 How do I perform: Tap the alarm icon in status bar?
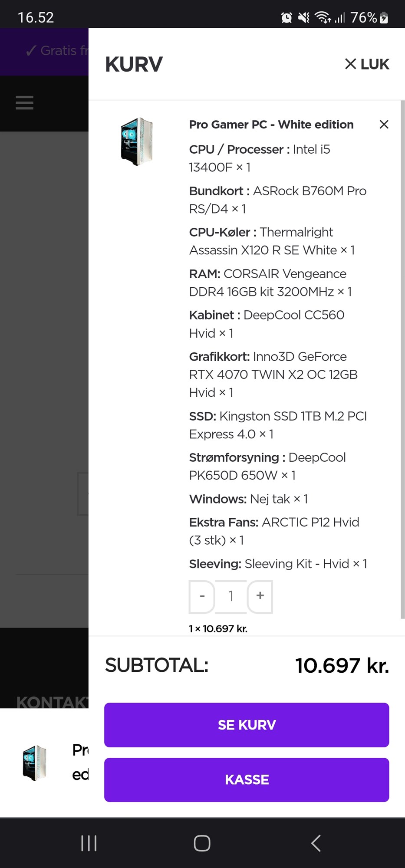point(286,18)
